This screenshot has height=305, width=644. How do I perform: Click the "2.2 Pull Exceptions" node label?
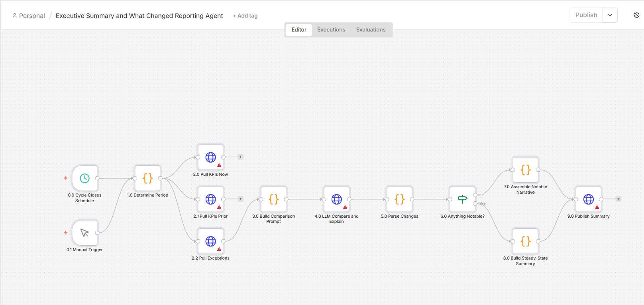(210, 258)
